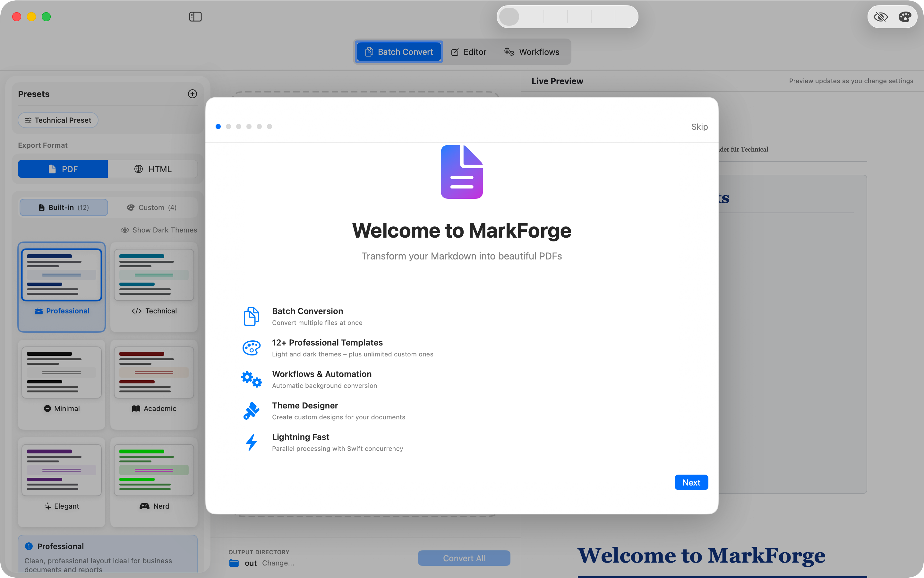Toggle the sidebar panel icon
The height and width of the screenshot is (578, 924).
point(195,17)
